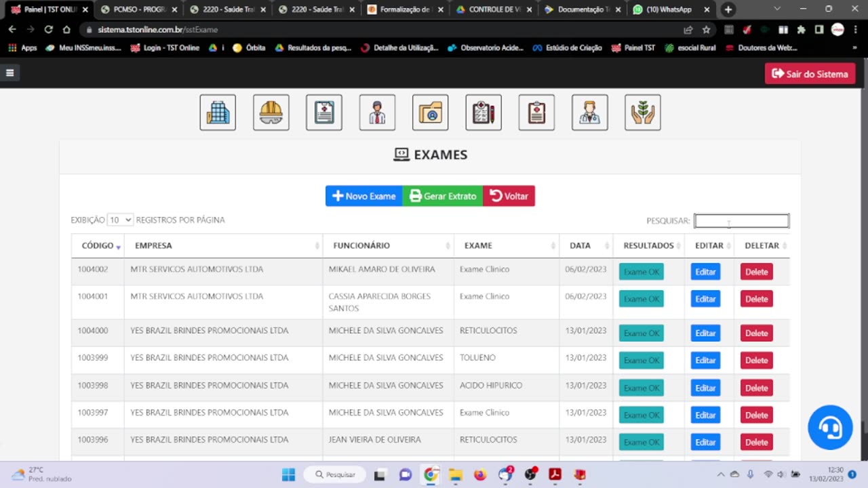Open Estúdio de Criação bookmark

(567, 48)
